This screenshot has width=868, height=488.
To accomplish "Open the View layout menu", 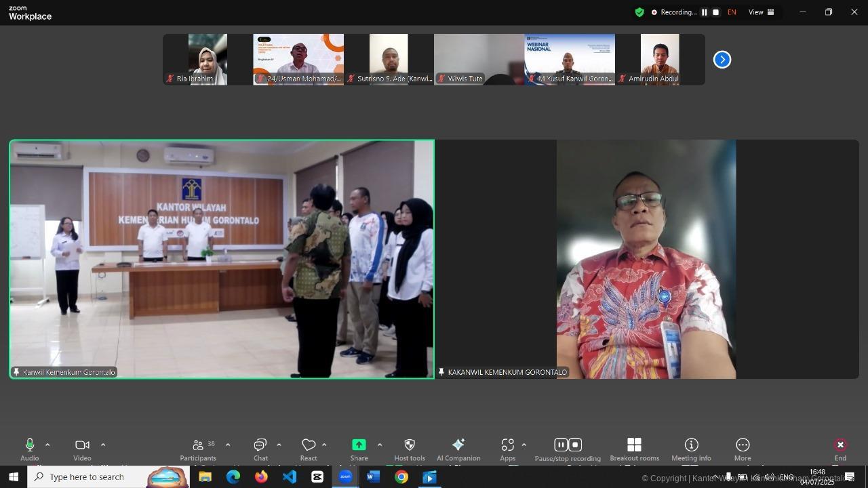I will point(761,12).
